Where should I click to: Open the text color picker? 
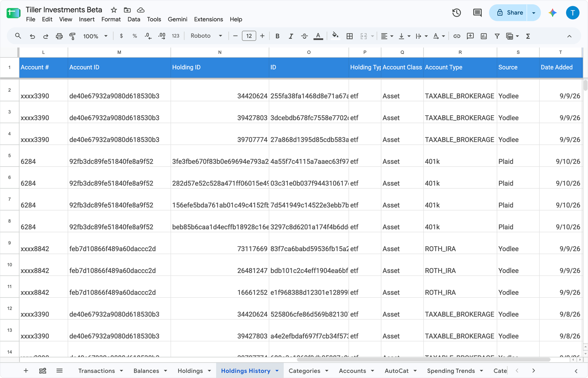click(318, 36)
